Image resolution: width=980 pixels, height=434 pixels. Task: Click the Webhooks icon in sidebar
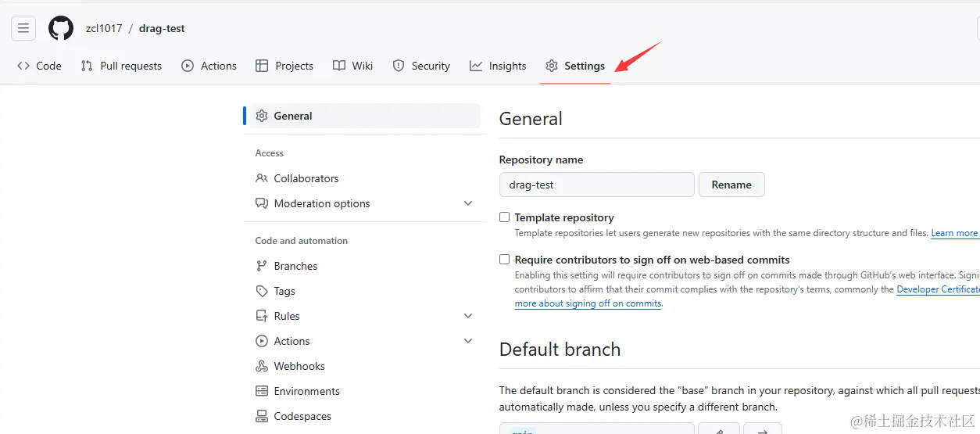[262, 366]
